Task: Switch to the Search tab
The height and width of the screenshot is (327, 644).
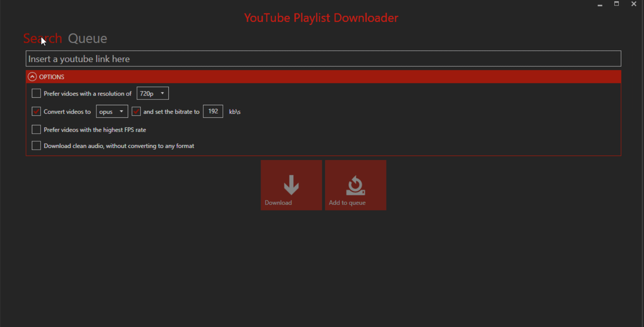Action: (x=42, y=39)
